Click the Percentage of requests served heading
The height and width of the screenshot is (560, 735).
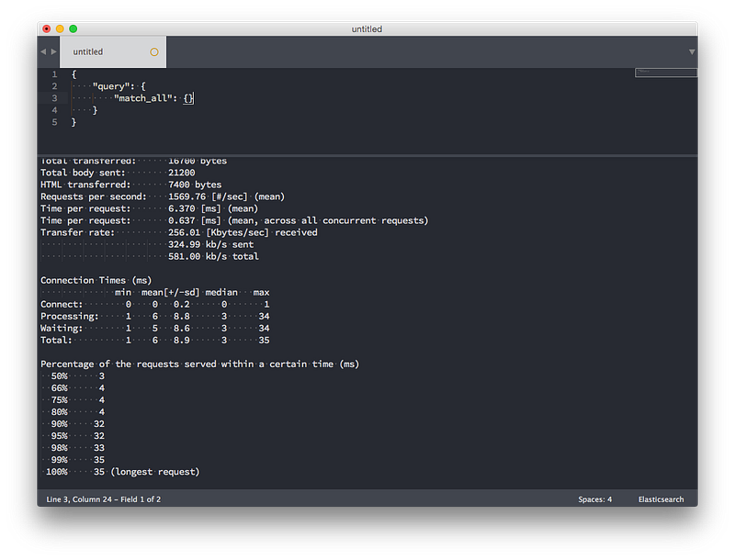pos(199,364)
